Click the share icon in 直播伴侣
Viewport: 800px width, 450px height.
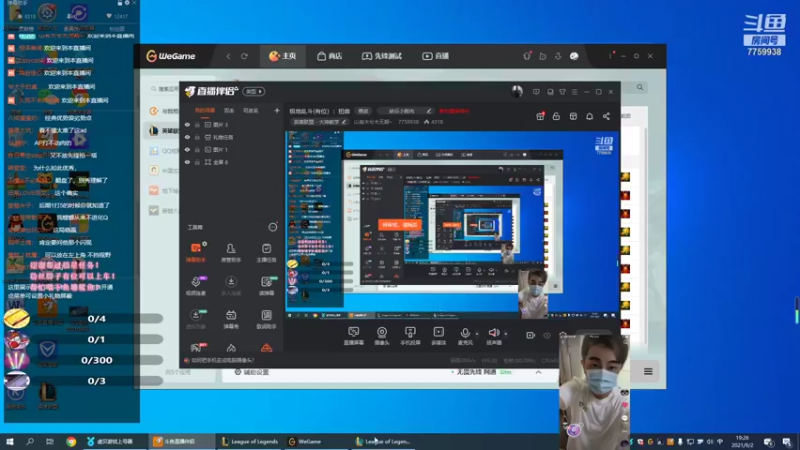pos(606,116)
